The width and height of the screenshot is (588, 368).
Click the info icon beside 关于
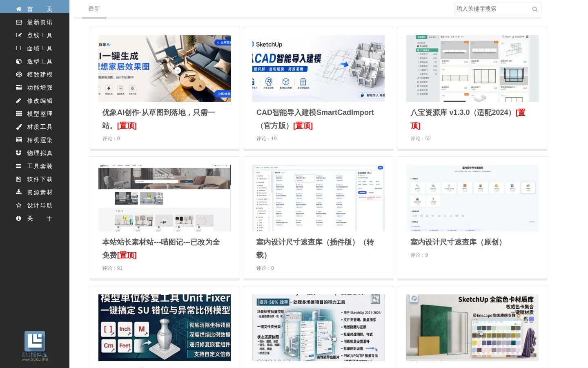coord(18,218)
